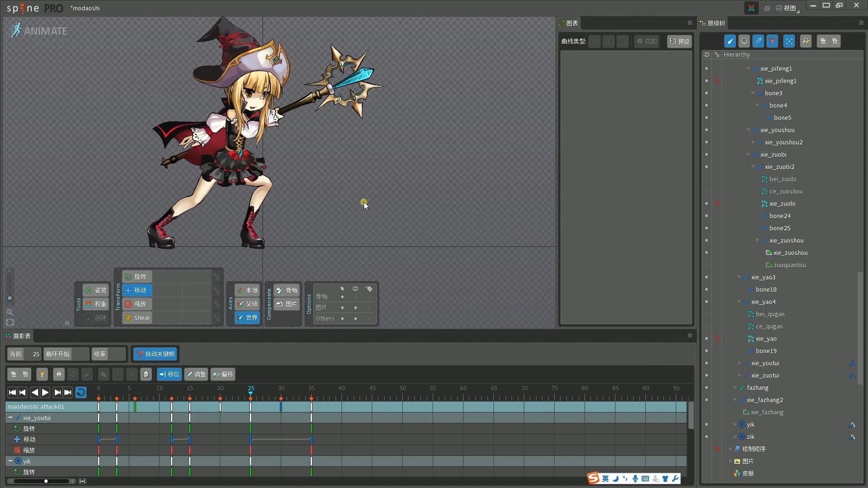
Task: Collapse the xie_zuobi2 tree node
Action: pos(753,167)
